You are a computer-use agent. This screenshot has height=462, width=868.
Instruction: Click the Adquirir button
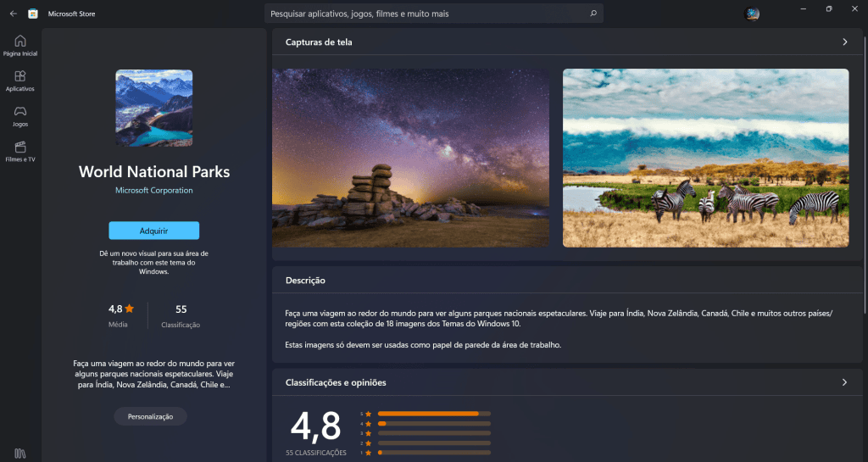(x=154, y=231)
